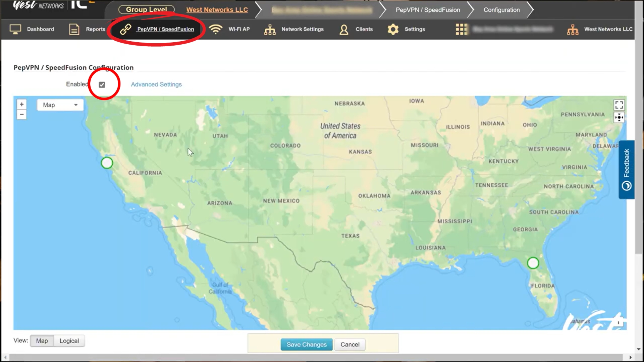This screenshot has height=362, width=644.
Task: Click the Network Settings hierarchy icon
Action: click(270, 29)
